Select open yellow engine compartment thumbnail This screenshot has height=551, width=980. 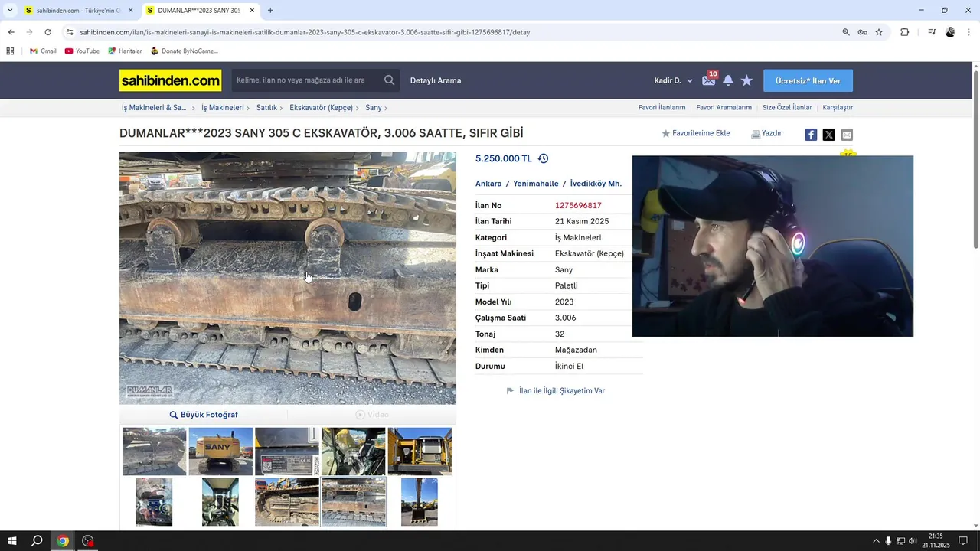(420, 452)
